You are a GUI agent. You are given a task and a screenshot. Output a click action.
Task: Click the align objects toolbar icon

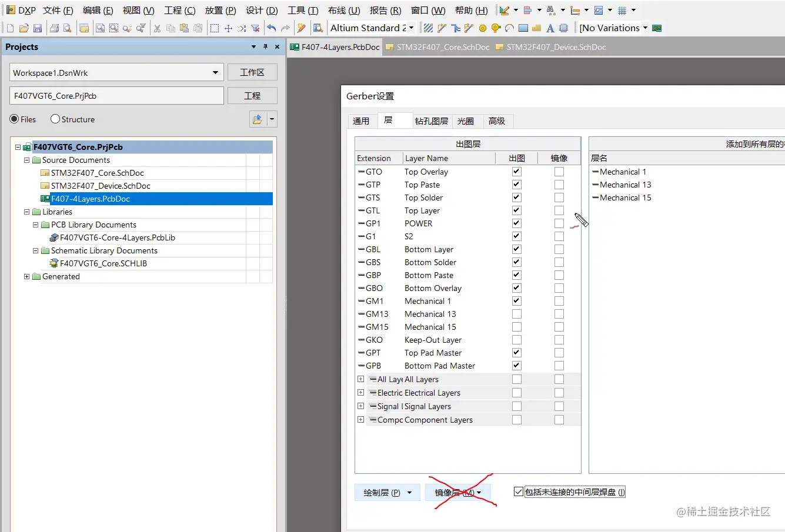tap(527, 10)
